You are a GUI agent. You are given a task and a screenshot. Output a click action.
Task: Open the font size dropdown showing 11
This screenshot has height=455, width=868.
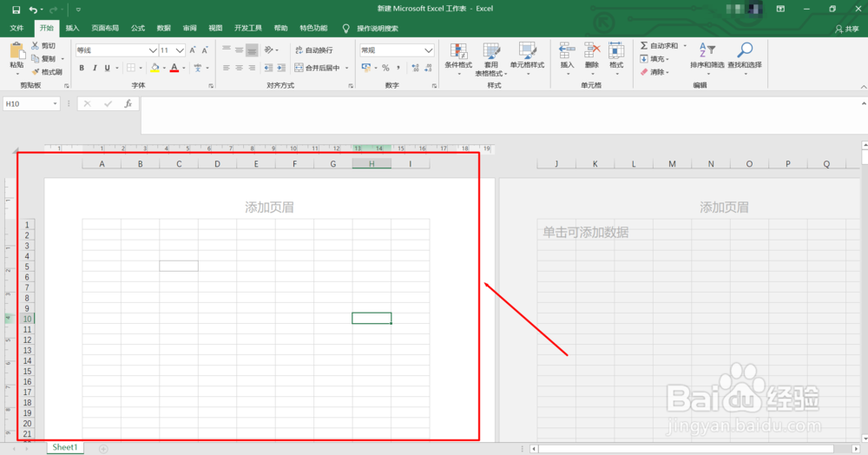180,50
